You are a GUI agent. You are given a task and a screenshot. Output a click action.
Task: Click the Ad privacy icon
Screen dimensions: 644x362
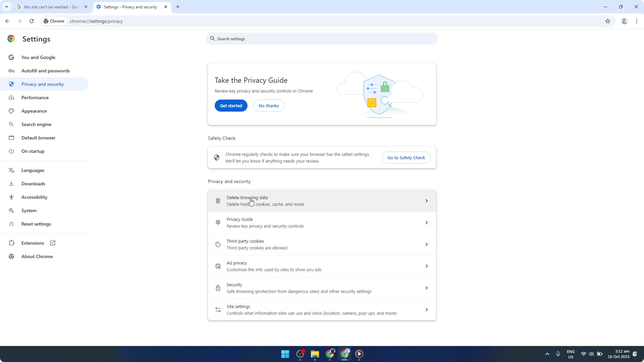coord(218,266)
